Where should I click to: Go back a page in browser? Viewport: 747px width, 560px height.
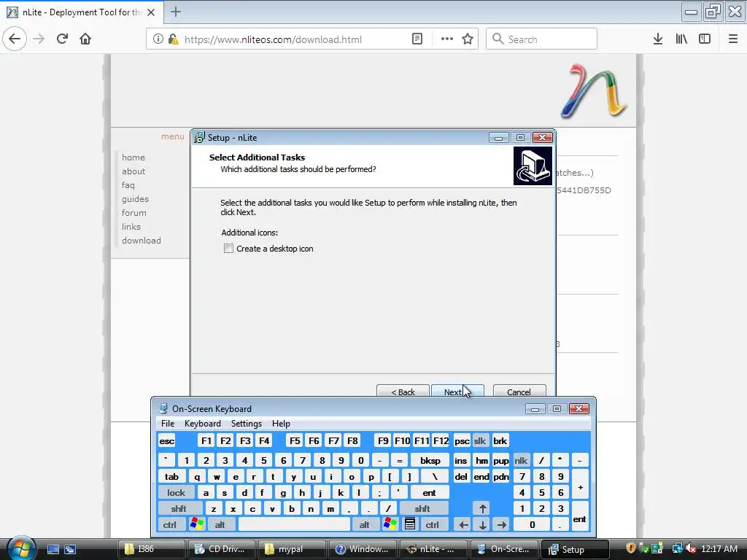15,39
